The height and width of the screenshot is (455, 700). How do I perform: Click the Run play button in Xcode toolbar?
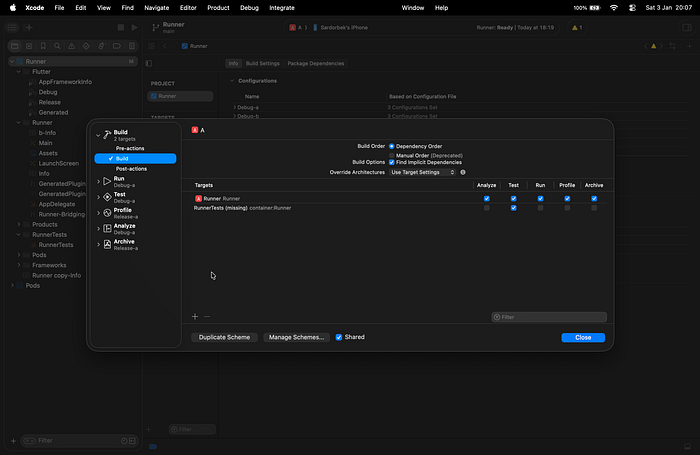point(134,27)
